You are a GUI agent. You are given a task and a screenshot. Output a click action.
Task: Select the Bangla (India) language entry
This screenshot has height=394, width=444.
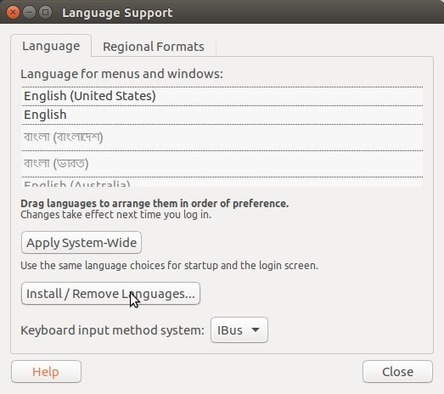click(x=222, y=164)
